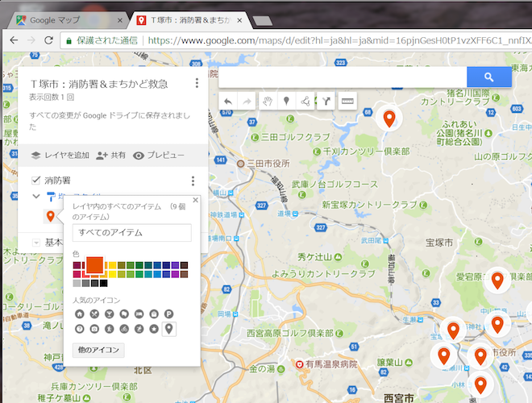Click the Undo arrow in map toolbar
This screenshot has width=532, height=403.
(x=228, y=101)
